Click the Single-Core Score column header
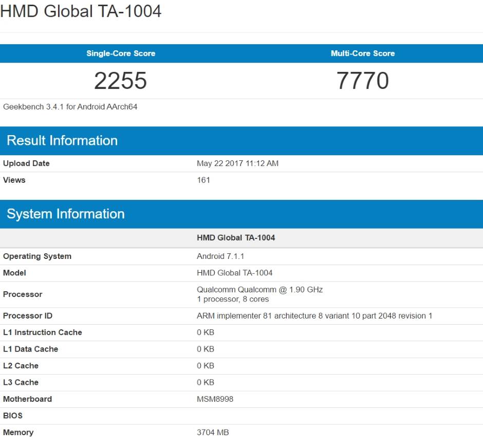This screenshot has height=448, width=483. [x=119, y=53]
